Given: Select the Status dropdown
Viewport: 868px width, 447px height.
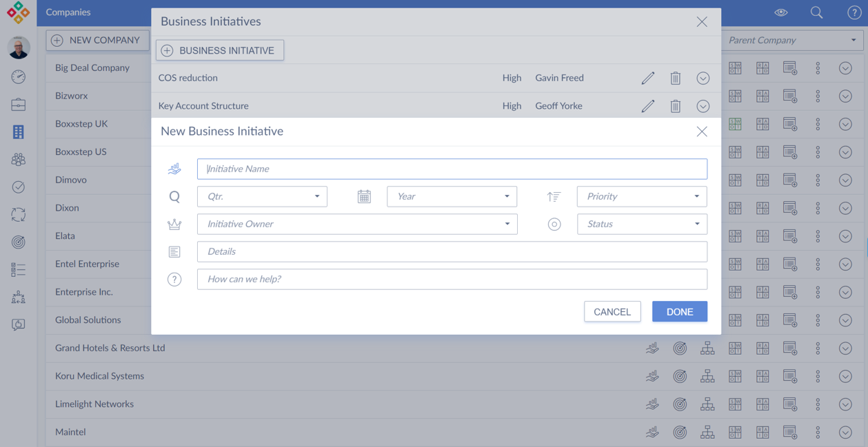Looking at the screenshot, I should click(x=641, y=224).
